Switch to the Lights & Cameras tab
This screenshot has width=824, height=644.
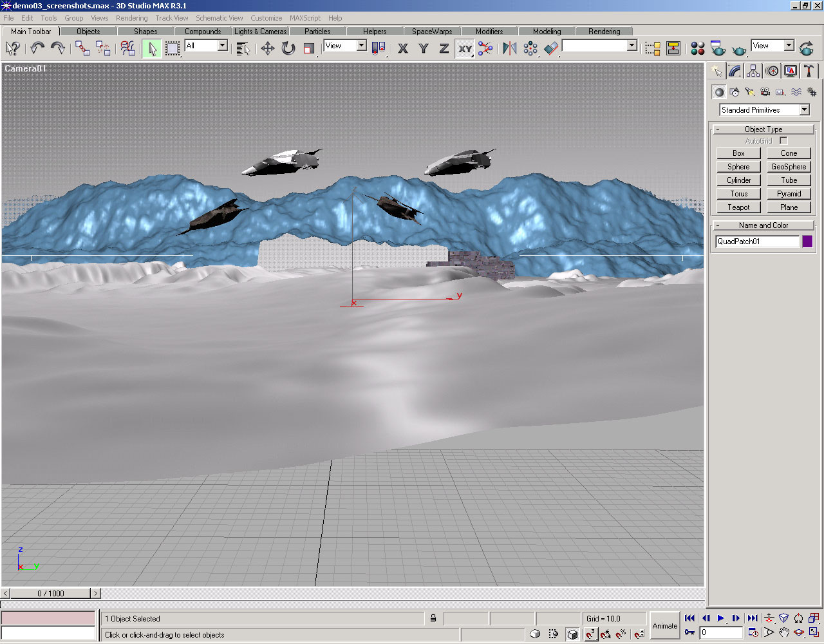[x=260, y=31]
